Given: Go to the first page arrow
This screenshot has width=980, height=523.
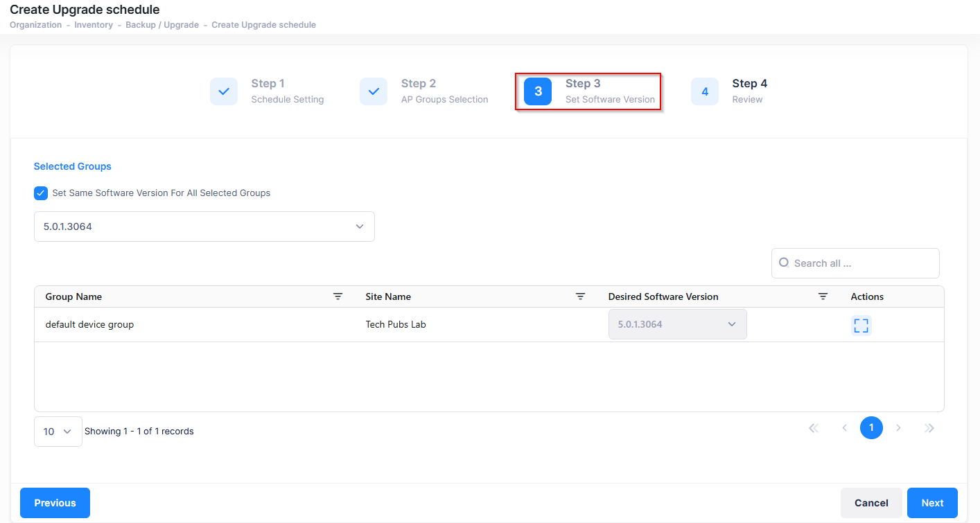Looking at the screenshot, I should pyautogui.click(x=814, y=428).
